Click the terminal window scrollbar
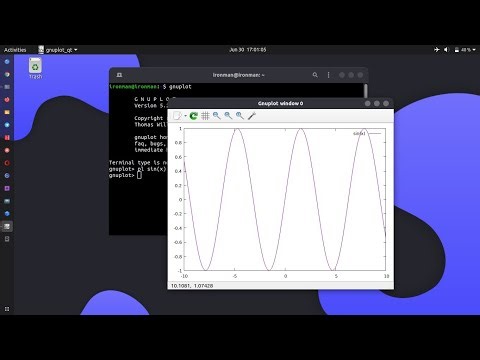This screenshot has width=480, height=360. coord(366,91)
